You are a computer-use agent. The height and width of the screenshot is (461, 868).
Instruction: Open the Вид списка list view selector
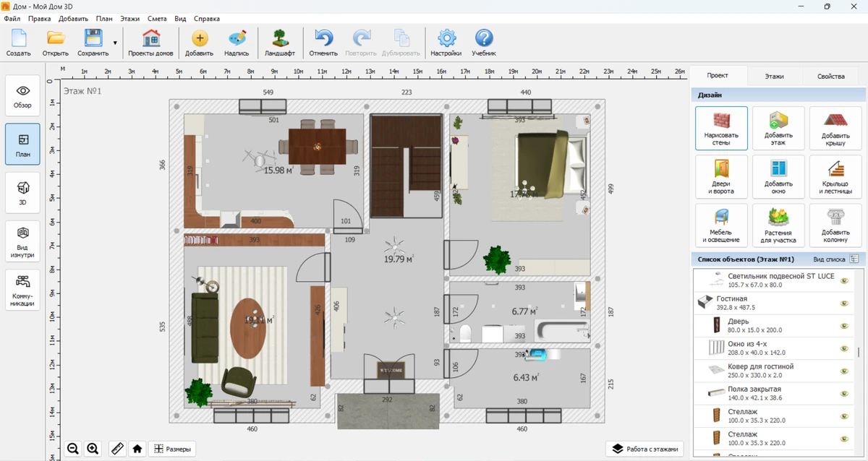[x=854, y=259]
